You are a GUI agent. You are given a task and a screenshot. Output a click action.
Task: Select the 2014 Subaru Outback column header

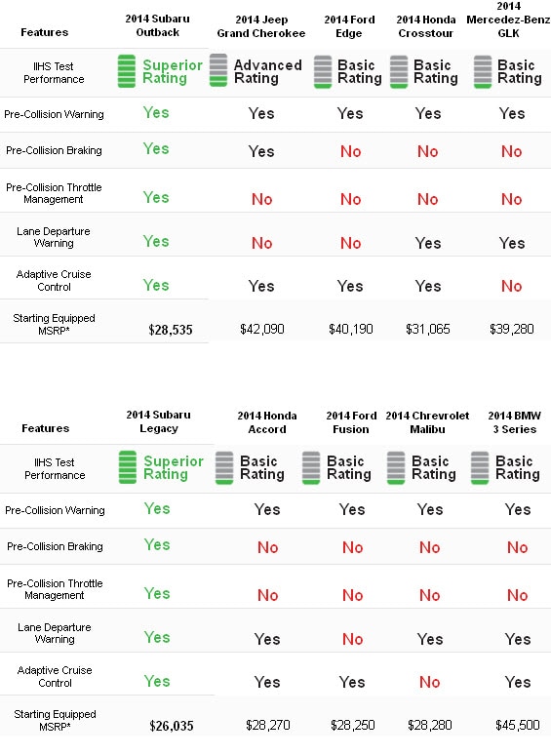click(158, 25)
